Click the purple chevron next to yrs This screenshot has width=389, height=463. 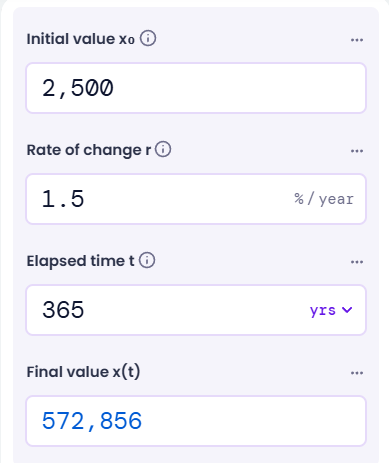click(x=347, y=310)
